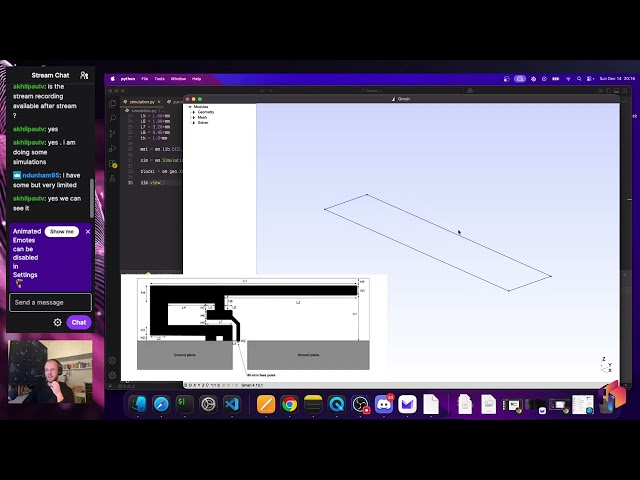The width and height of the screenshot is (640, 480).
Task: Click Gmsh rotate view button in status bar
Action: pos(207,385)
